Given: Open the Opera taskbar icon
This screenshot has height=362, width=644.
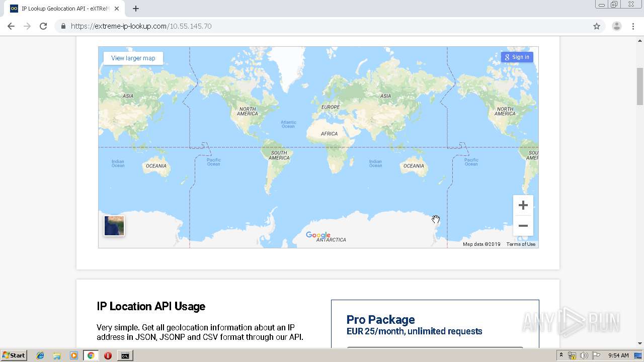Looking at the screenshot, I should pos(108,355).
